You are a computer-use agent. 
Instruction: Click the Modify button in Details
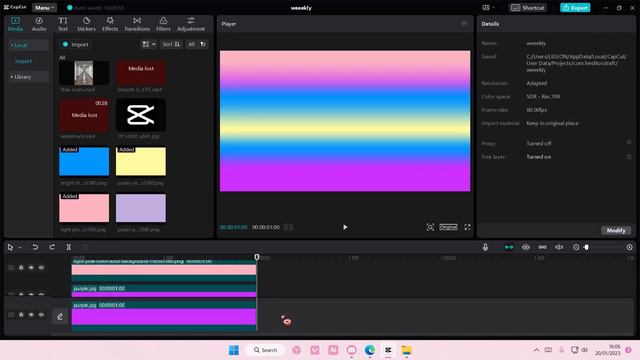click(616, 231)
